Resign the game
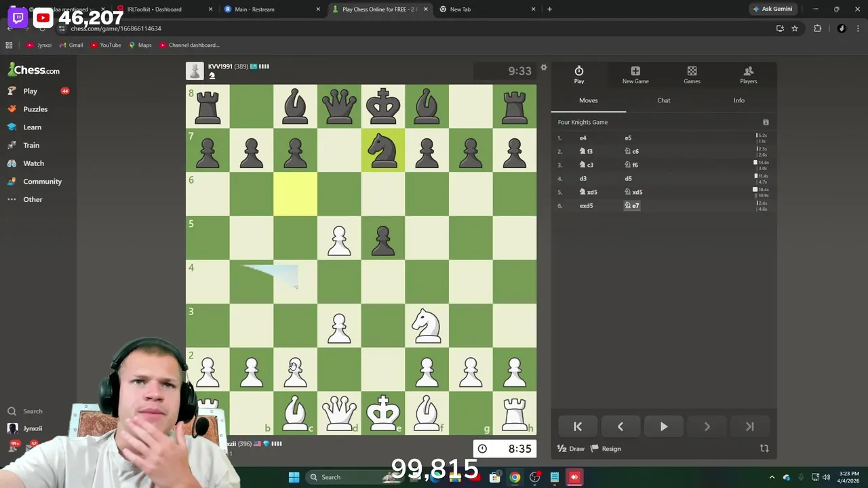Image resolution: width=868 pixels, height=488 pixels. tap(606, 449)
